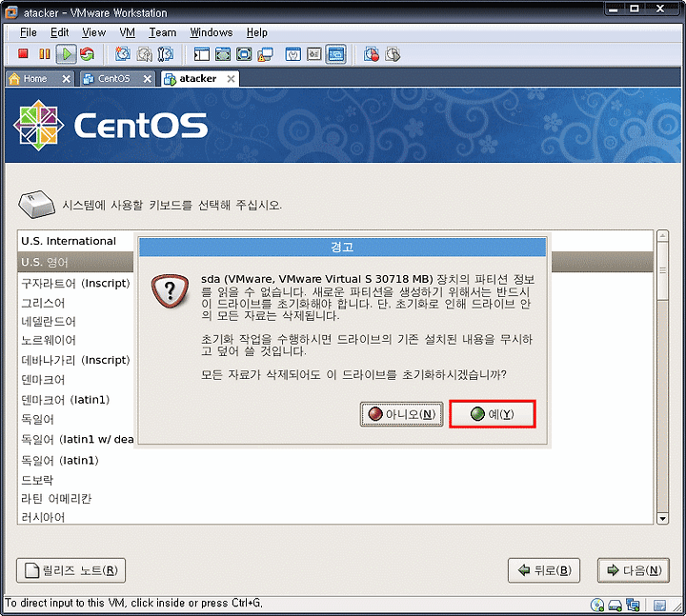The width and height of the screenshot is (686, 616).
Task: Click the Unity mode icon with warning sign
Action: pyautogui.click(x=265, y=54)
